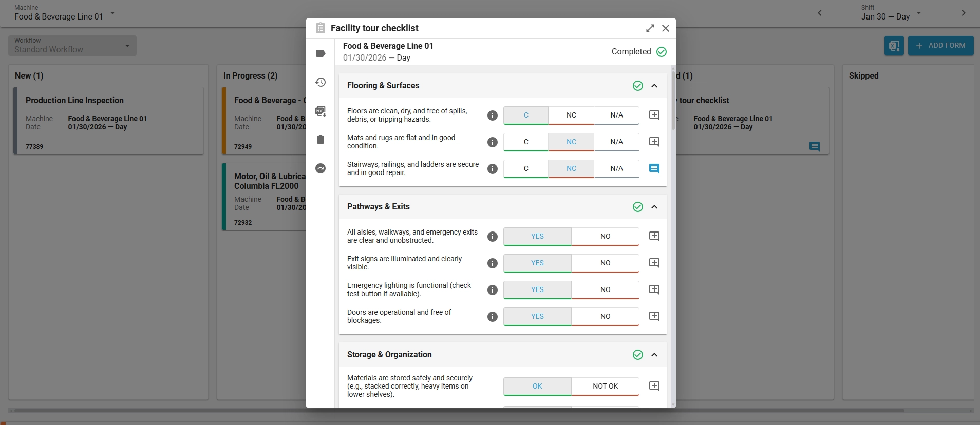Choose NOT OK for materials storage

605,387
